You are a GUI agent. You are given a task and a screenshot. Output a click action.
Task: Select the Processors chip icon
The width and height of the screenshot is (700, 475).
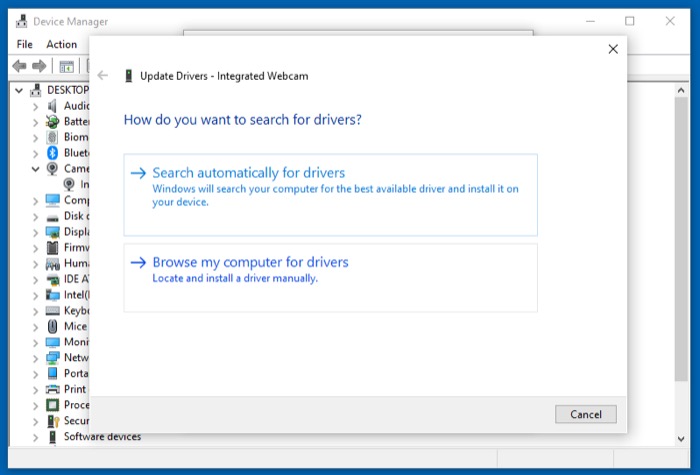coord(52,405)
